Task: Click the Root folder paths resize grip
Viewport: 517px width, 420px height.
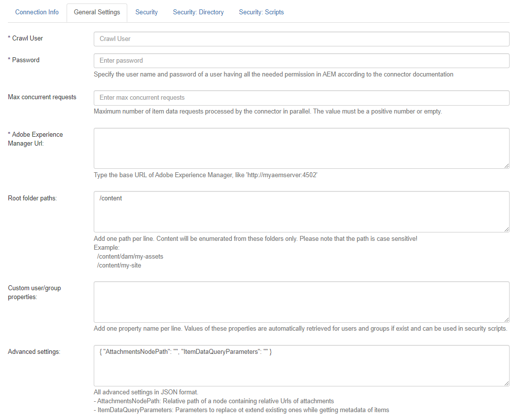Action: [x=507, y=229]
